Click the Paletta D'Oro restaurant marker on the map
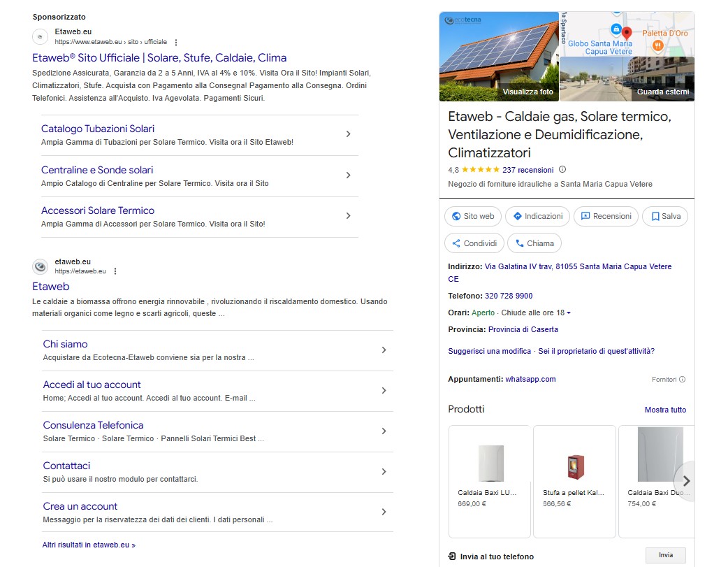 [658, 45]
